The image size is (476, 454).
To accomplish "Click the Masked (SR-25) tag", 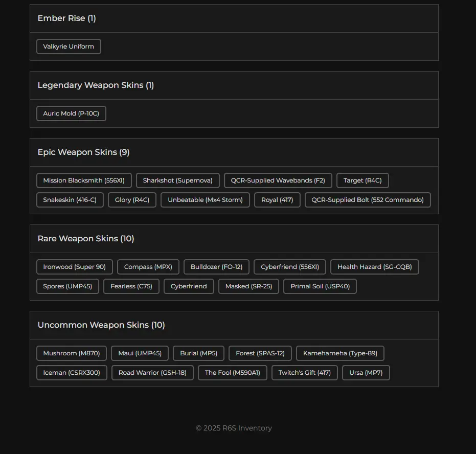I will pos(248,286).
